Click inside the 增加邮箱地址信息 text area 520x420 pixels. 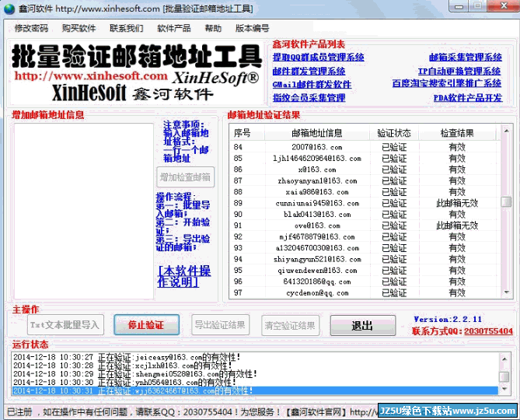click(84, 212)
